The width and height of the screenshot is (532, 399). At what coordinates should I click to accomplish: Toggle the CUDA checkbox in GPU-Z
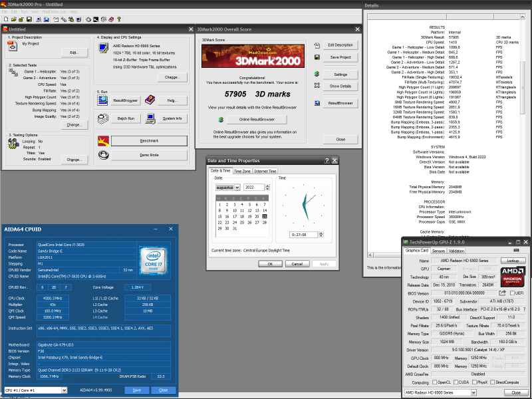click(x=456, y=382)
